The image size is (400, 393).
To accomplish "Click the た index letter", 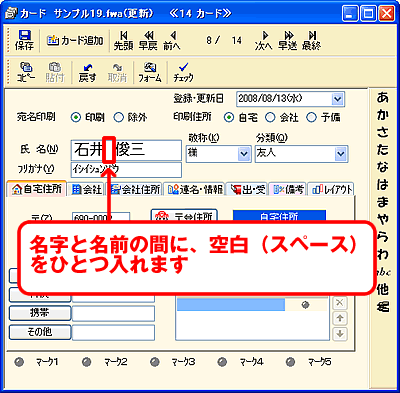I will 383,149.
